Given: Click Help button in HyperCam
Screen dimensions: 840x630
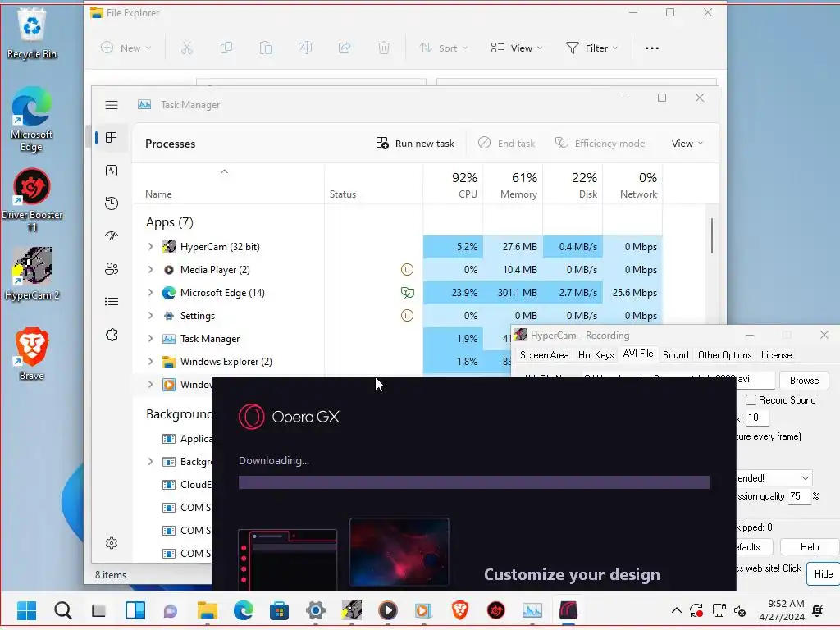Looking at the screenshot, I should click(810, 547).
